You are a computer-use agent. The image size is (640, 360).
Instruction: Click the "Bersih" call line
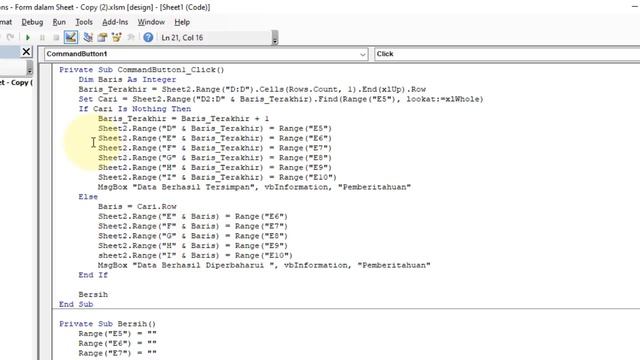click(93, 295)
